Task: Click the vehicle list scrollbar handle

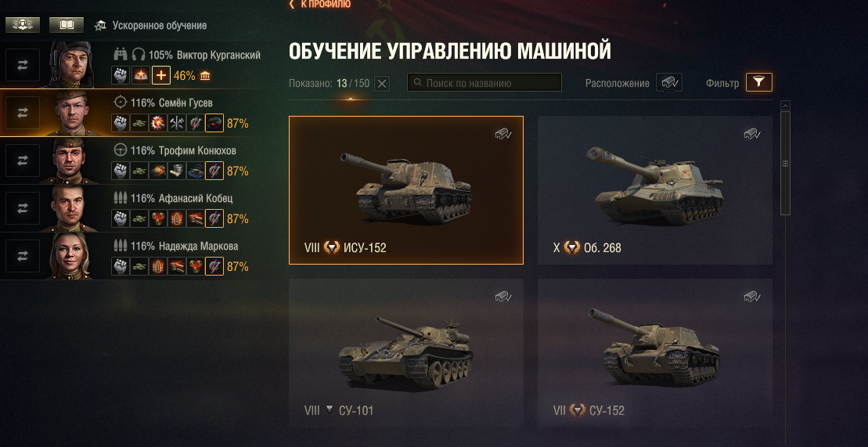Action: (785, 163)
